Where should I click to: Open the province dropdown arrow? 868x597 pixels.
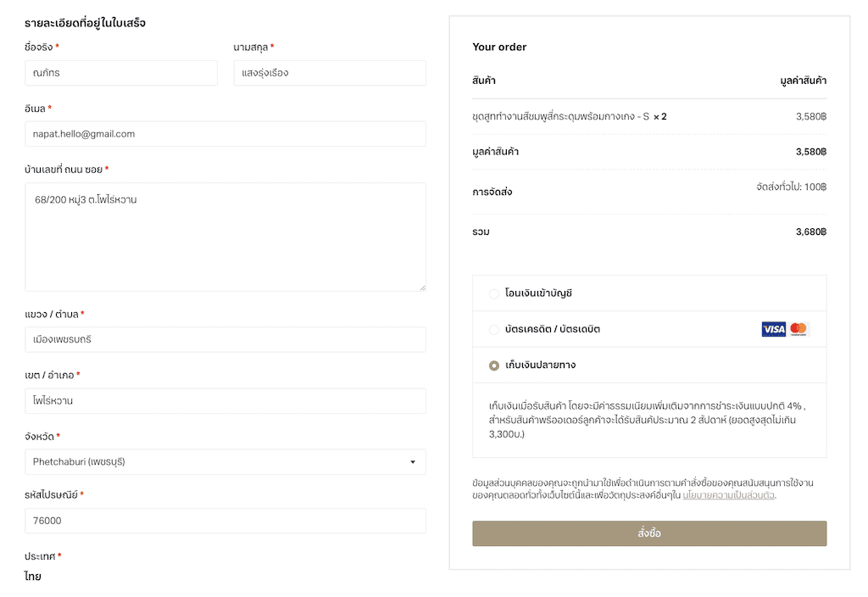click(413, 462)
